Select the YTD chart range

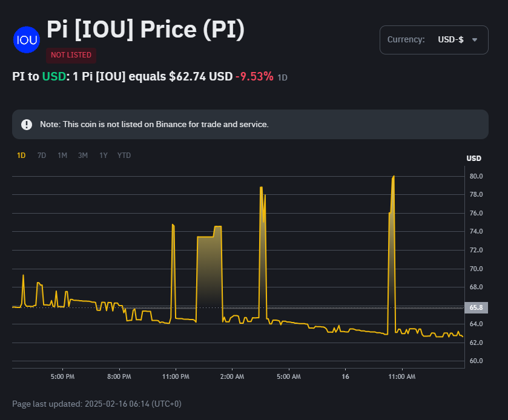click(124, 156)
